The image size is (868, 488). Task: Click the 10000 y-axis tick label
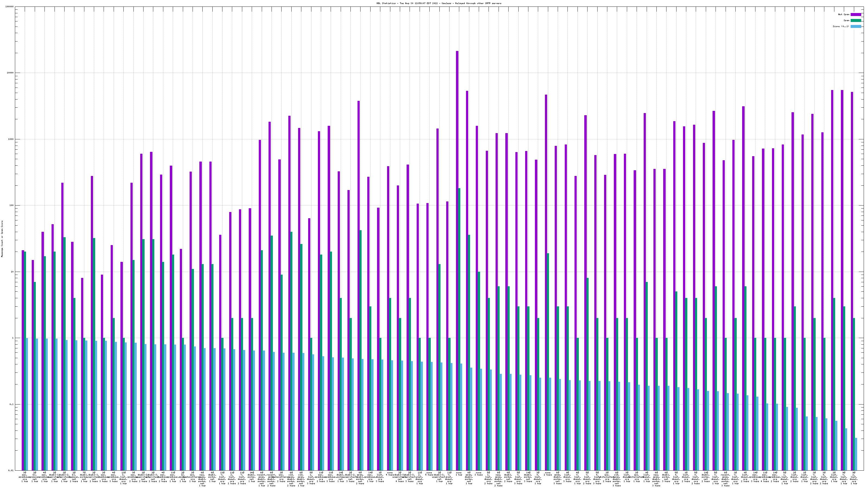pos(11,73)
